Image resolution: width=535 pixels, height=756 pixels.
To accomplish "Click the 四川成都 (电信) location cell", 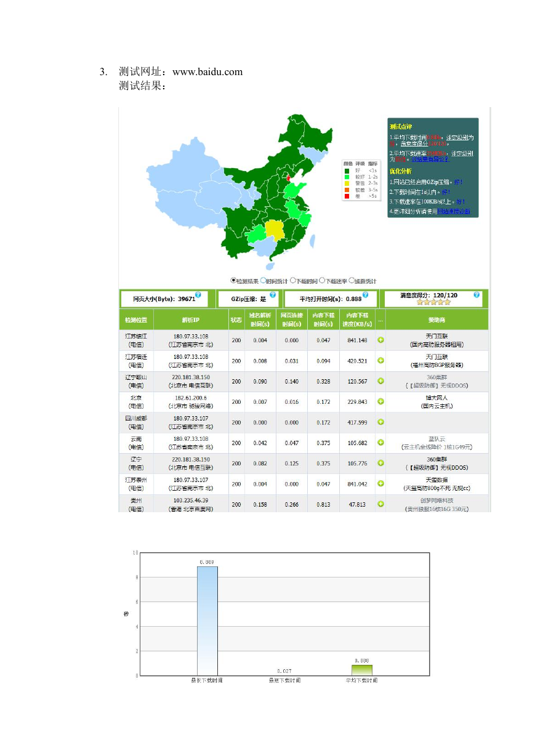I will [x=136, y=422].
